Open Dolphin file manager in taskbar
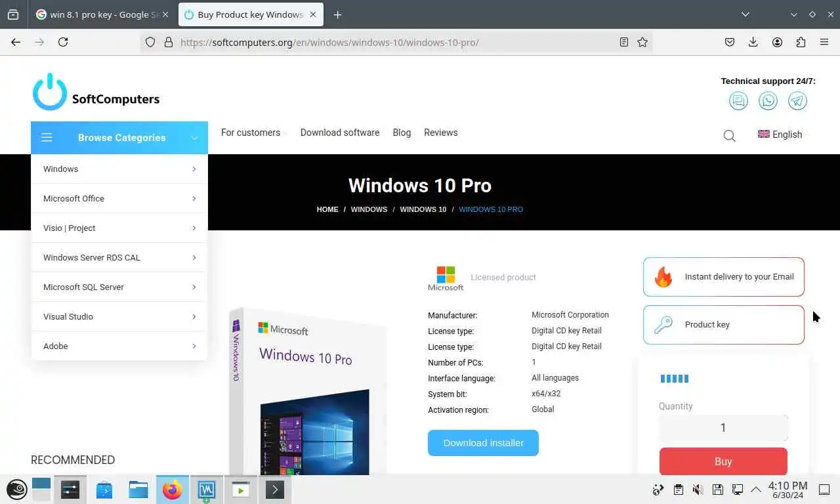 138,490
